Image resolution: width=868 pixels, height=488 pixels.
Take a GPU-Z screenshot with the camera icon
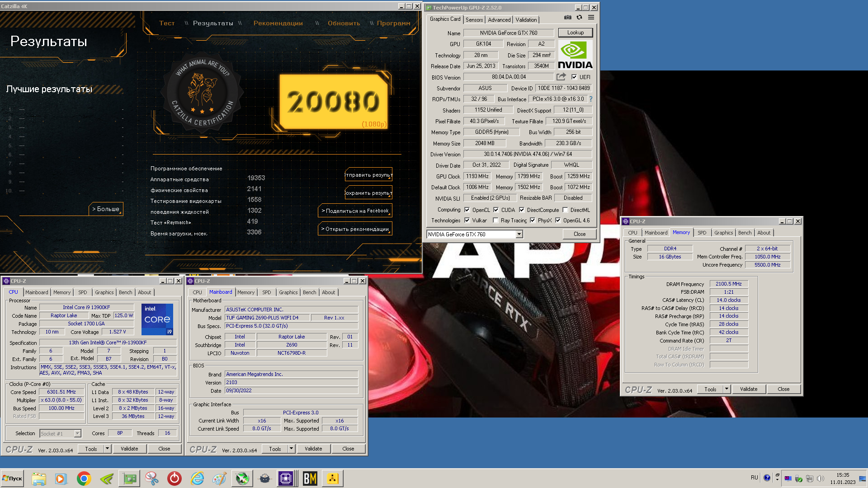tap(568, 18)
